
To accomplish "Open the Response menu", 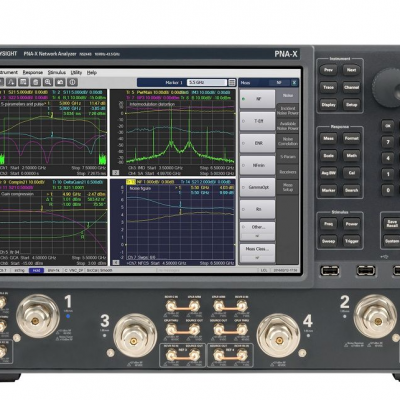I will [x=33, y=72].
